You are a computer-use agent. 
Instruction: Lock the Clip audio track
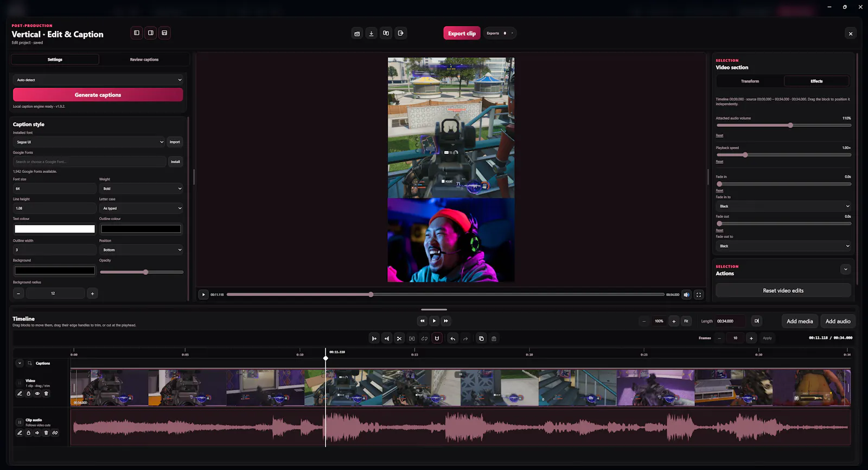tap(29, 433)
